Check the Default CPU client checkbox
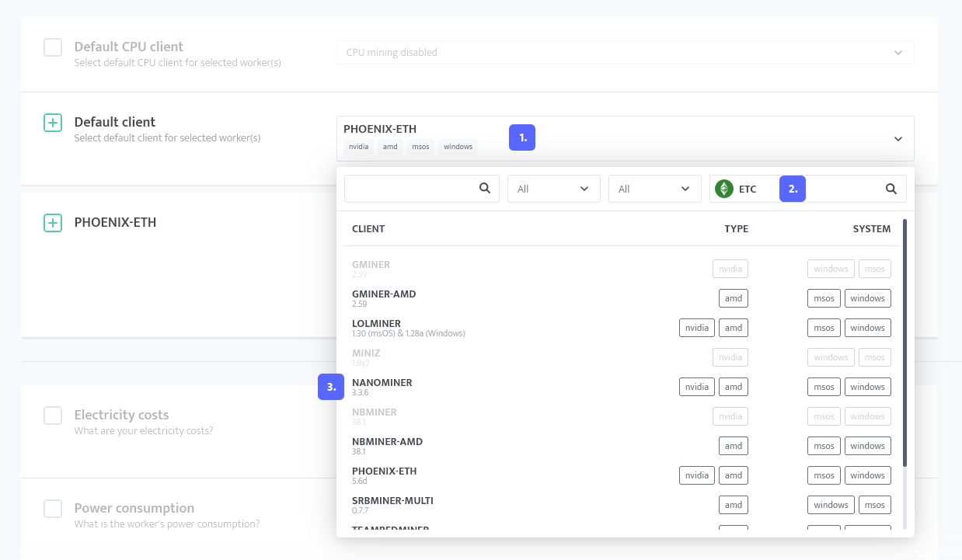Viewport: 962px width, 560px height. tap(53, 47)
